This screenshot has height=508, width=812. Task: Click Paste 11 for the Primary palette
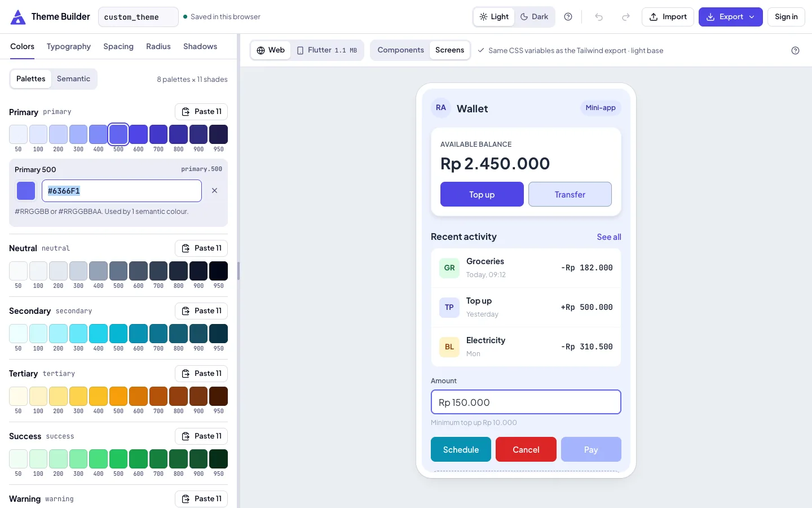tap(201, 112)
